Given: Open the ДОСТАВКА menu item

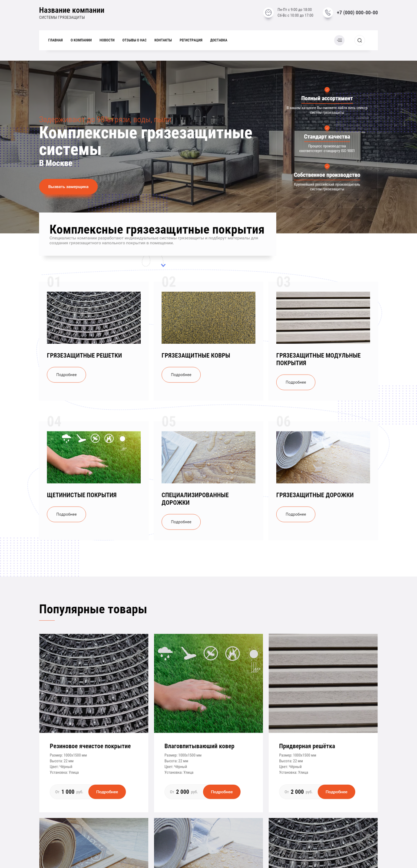Looking at the screenshot, I should [x=218, y=40].
